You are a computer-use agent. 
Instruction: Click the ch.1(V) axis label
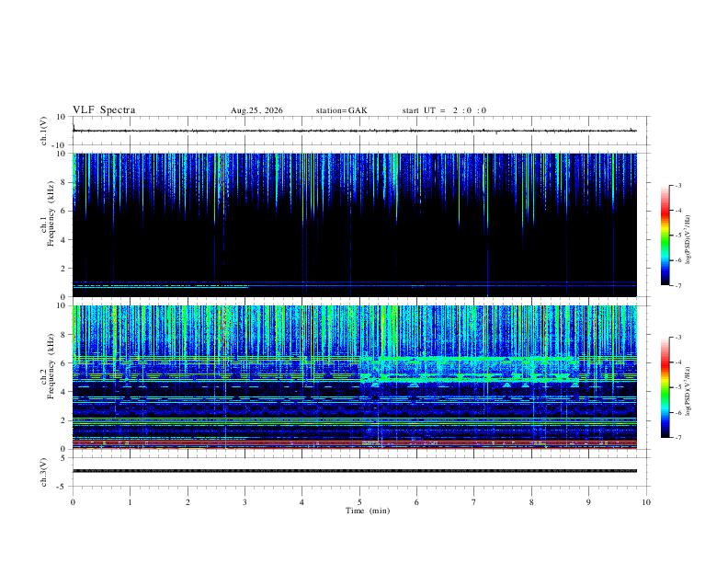point(44,131)
